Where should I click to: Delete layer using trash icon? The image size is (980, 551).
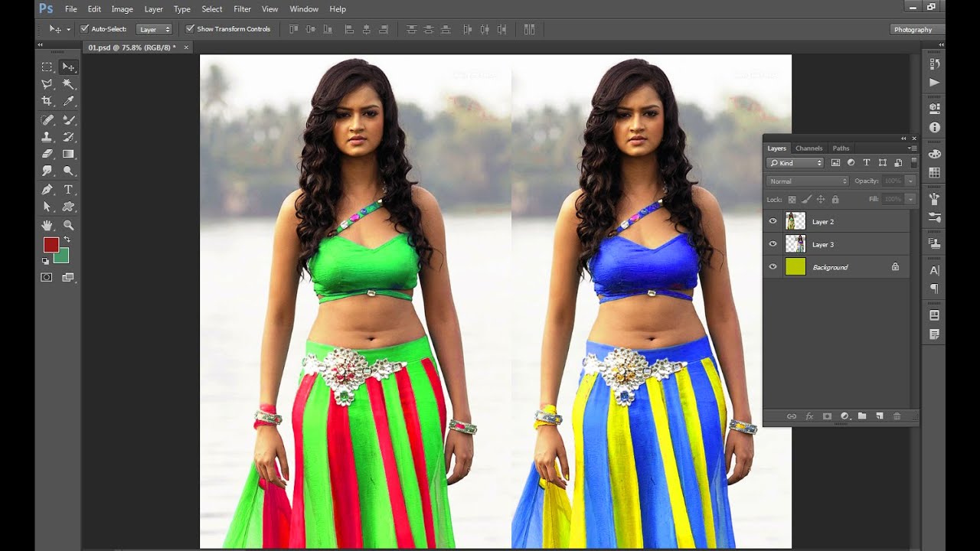[x=897, y=416]
